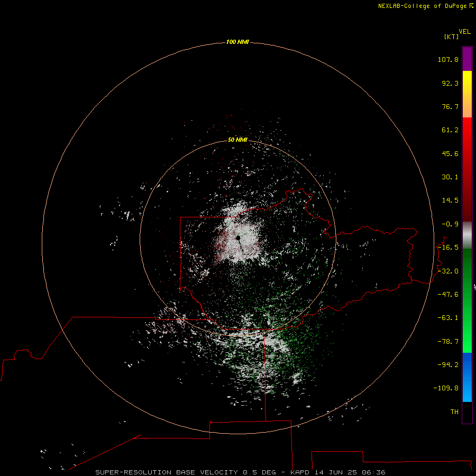Click the TH legend label

pos(454,412)
